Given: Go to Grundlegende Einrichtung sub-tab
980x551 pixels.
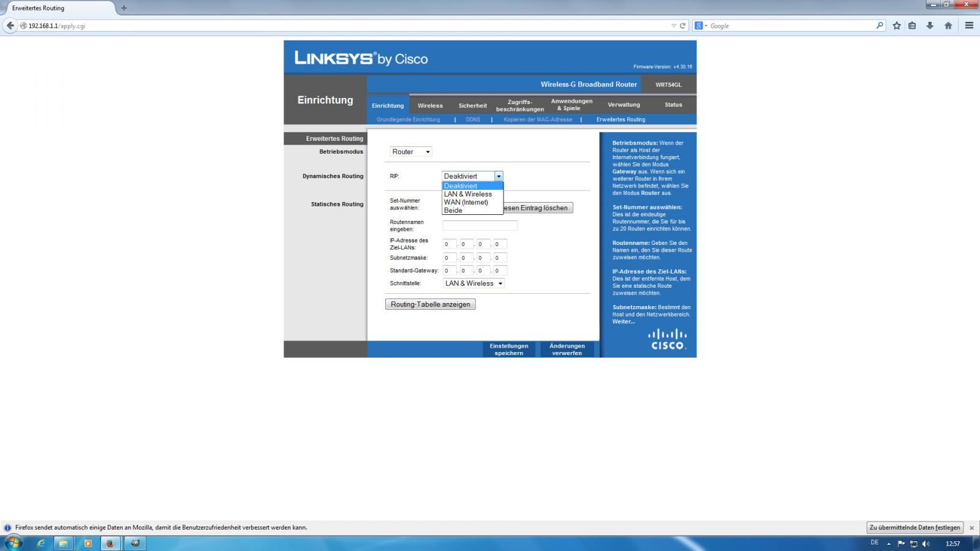Looking at the screenshot, I should pyautogui.click(x=408, y=119).
